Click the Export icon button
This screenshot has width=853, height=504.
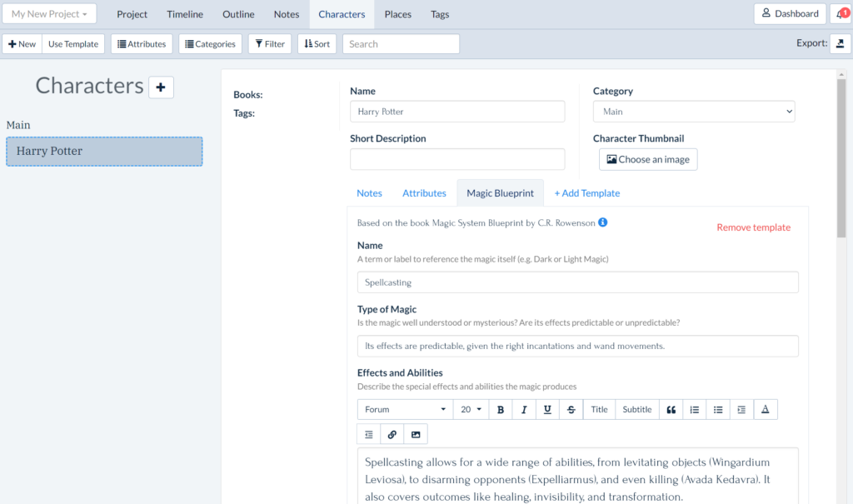pyautogui.click(x=840, y=43)
